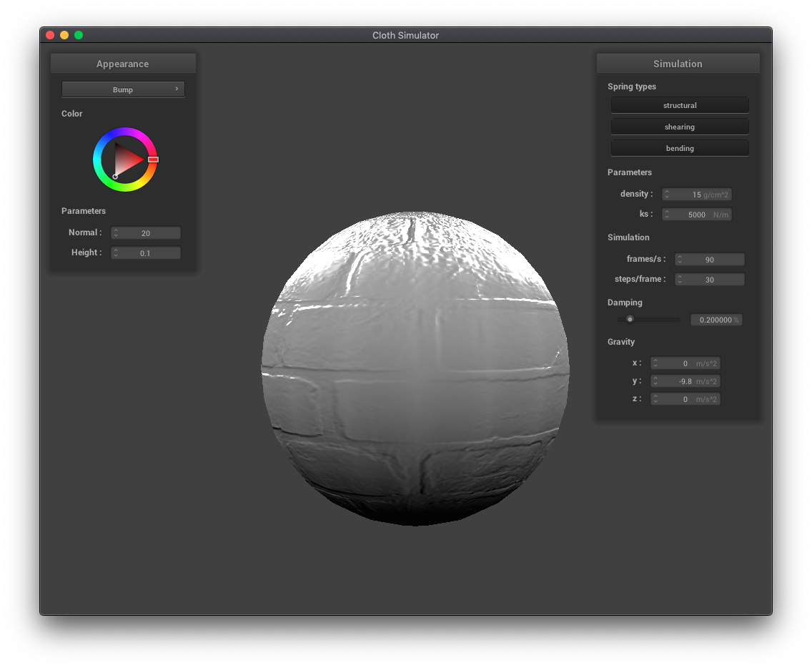Click the Normal value field
The height and width of the screenshot is (668, 812).
(x=146, y=232)
